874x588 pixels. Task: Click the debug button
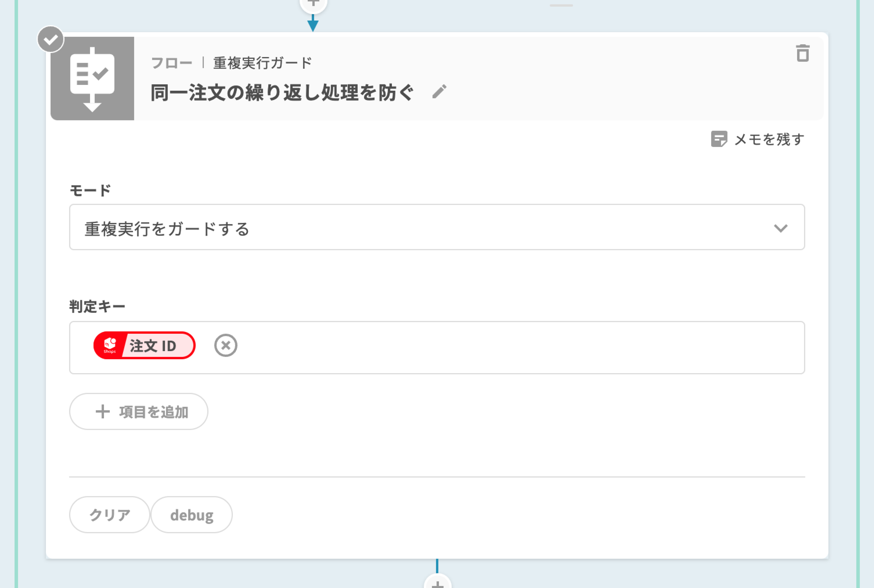pos(191,515)
